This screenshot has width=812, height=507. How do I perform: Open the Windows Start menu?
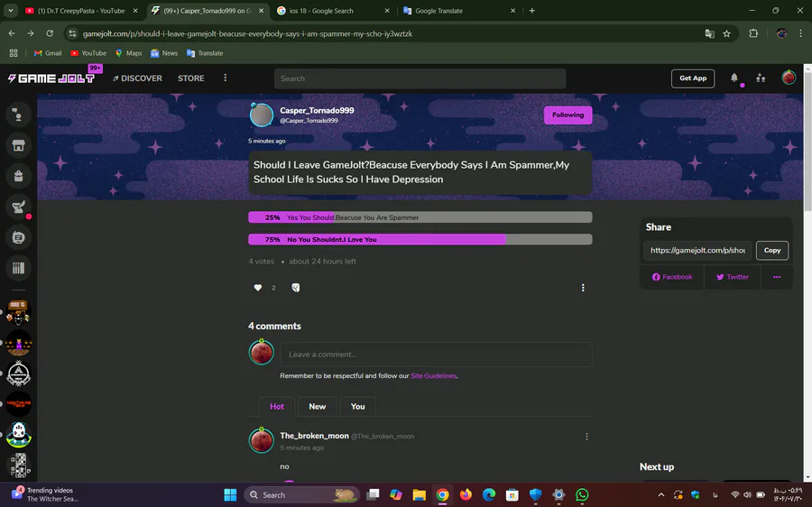pos(230,494)
